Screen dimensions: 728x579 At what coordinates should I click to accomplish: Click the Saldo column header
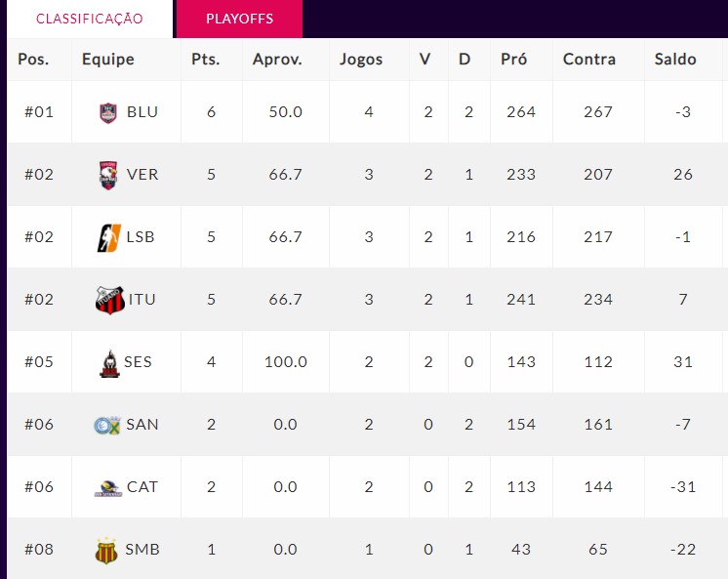675,59
